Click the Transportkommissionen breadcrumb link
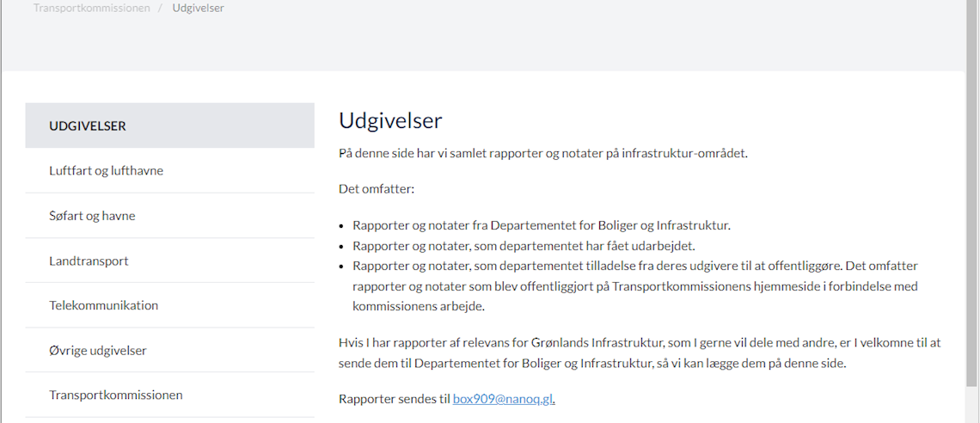Viewport: 980px width, 423px height. tap(92, 8)
